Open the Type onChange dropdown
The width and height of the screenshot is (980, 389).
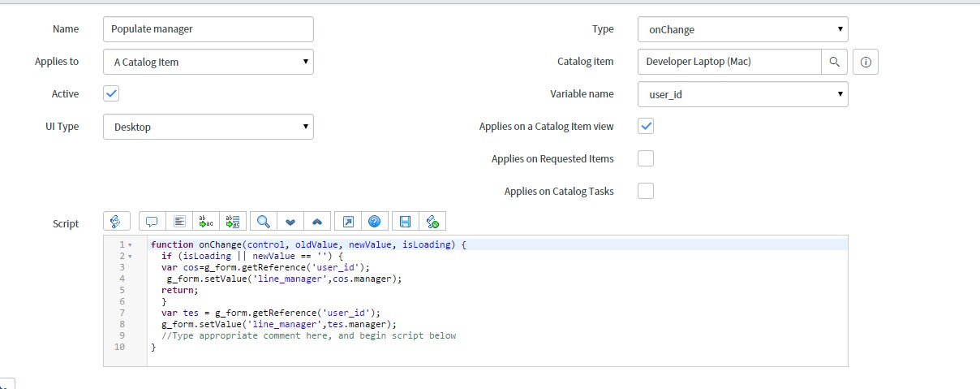click(743, 29)
